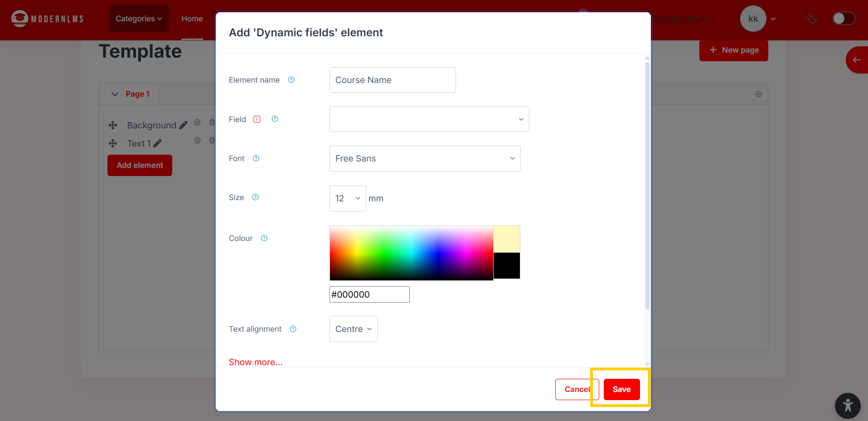Toggle the dark mode switch

pyautogui.click(x=844, y=19)
